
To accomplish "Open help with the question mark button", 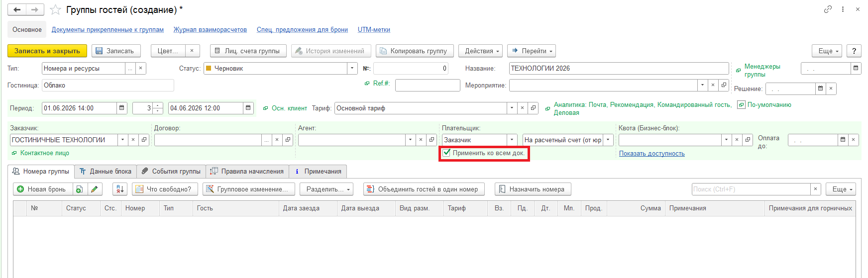I will 854,51.
